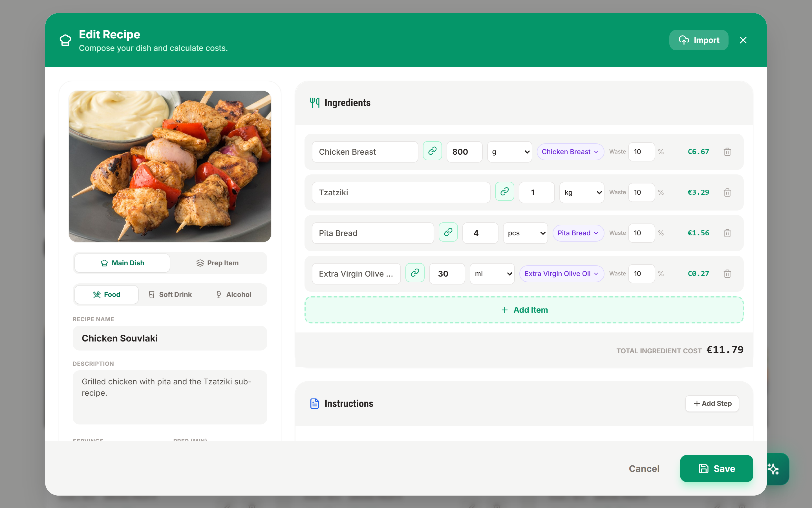Select the Soft Drink category
Screen dimensions: 812x508
[170, 295]
